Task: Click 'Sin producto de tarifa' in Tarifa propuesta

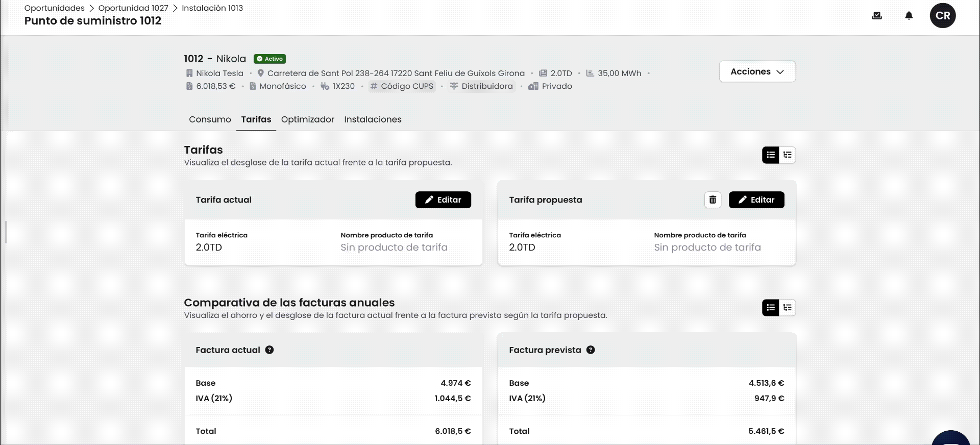Action: [707, 247]
